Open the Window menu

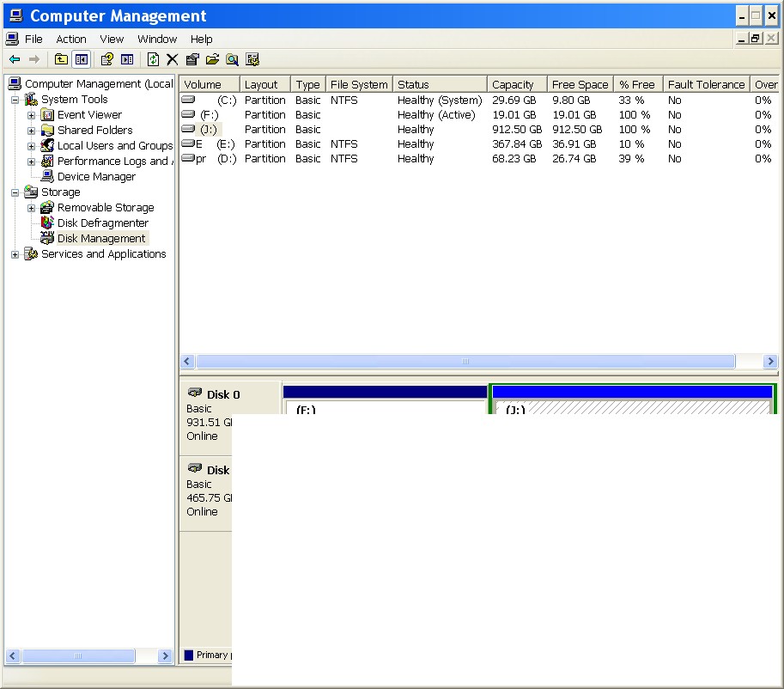(157, 39)
